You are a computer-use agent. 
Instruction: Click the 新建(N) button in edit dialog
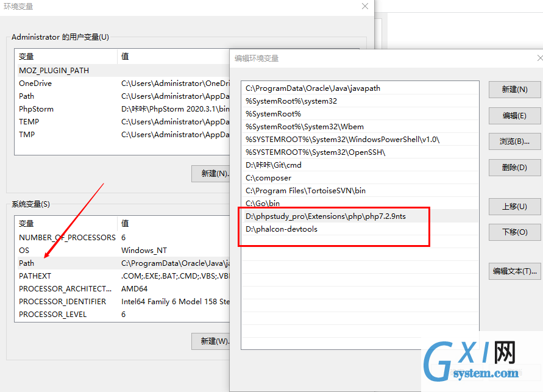point(514,90)
